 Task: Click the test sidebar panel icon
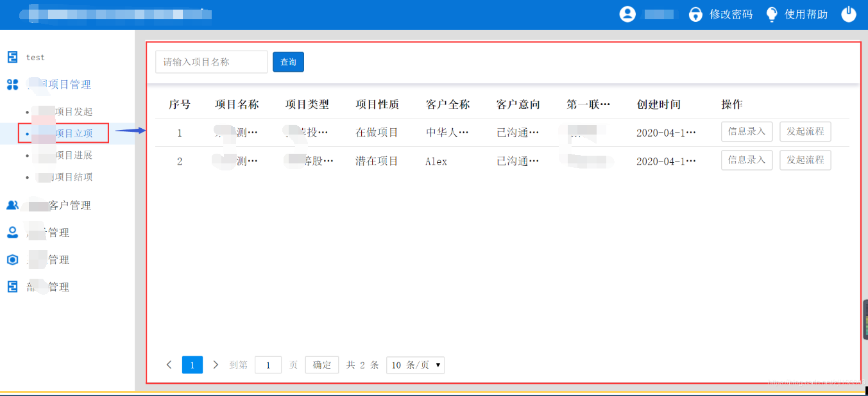[x=12, y=56]
